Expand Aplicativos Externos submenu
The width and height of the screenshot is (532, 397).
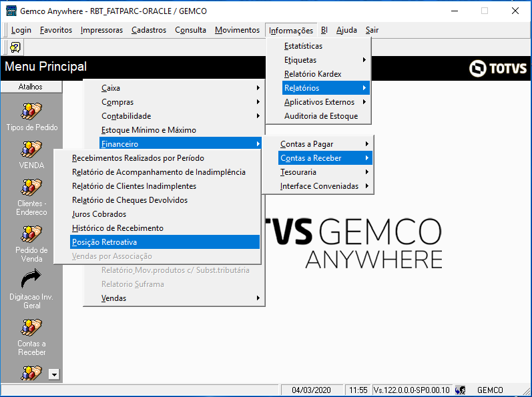coord(326,102)
